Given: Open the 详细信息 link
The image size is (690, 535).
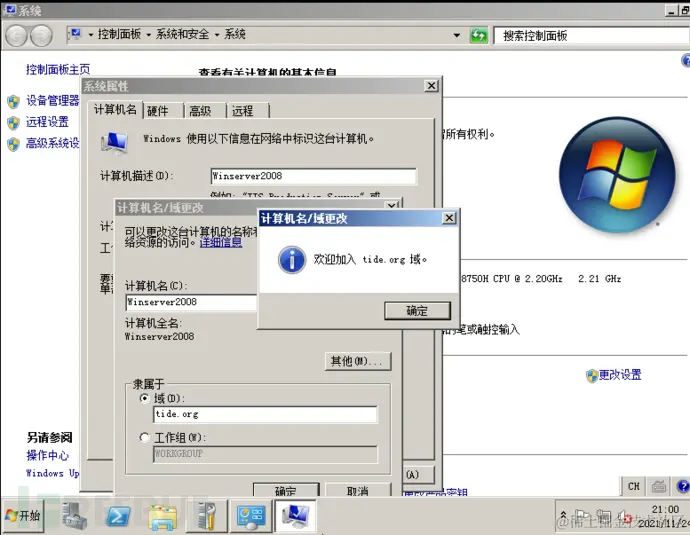Looking at the screenshot, I should tap(221, 242).
